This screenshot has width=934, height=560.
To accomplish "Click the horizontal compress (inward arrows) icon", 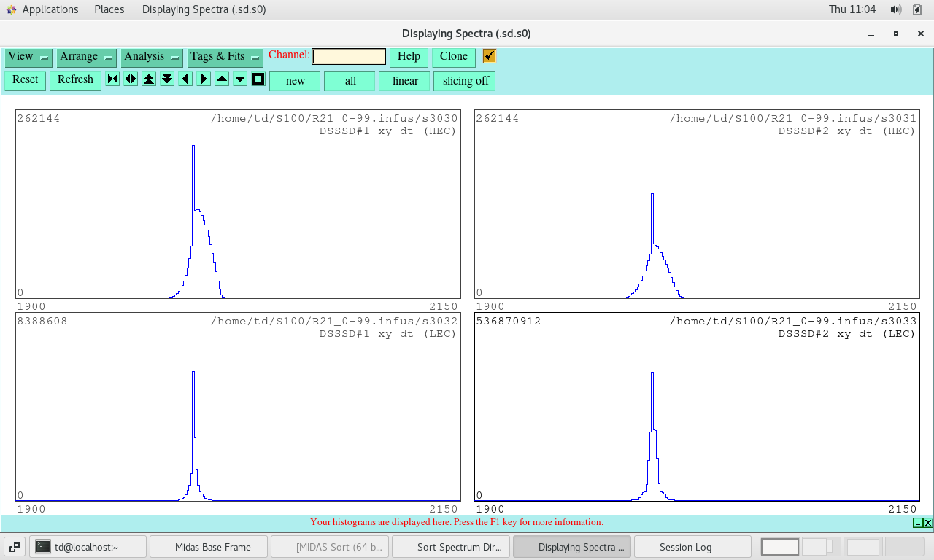I will (112, 79).
